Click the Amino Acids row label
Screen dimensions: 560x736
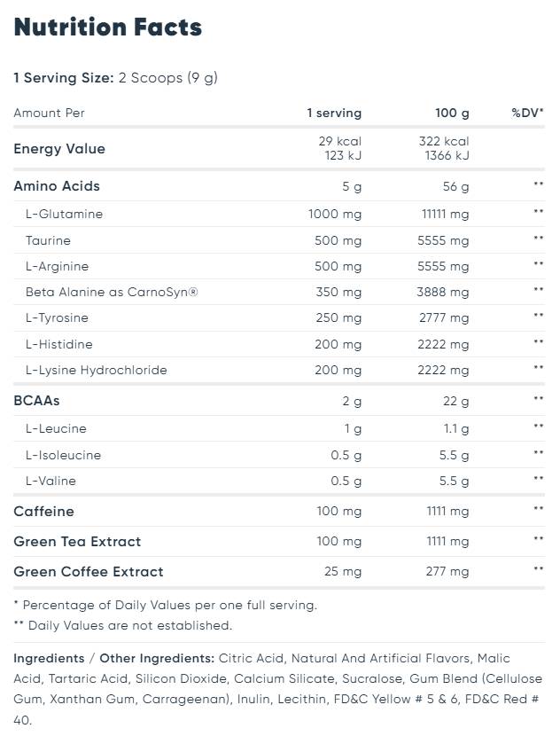point(57,186)
